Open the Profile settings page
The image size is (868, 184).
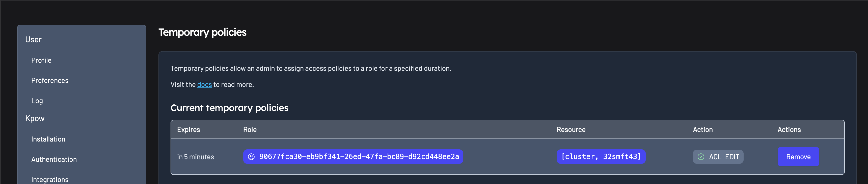(x=41, y=60)
